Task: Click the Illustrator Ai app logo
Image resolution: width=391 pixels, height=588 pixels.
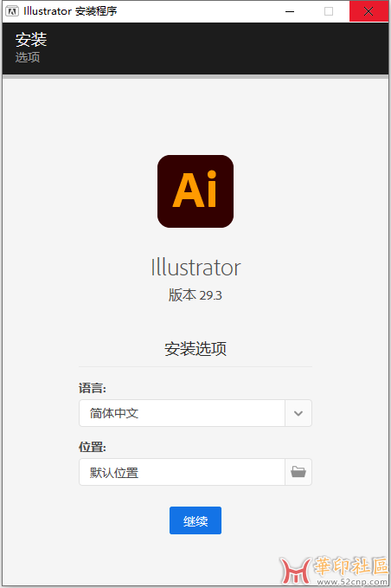Action: click(x=195, y=191)
